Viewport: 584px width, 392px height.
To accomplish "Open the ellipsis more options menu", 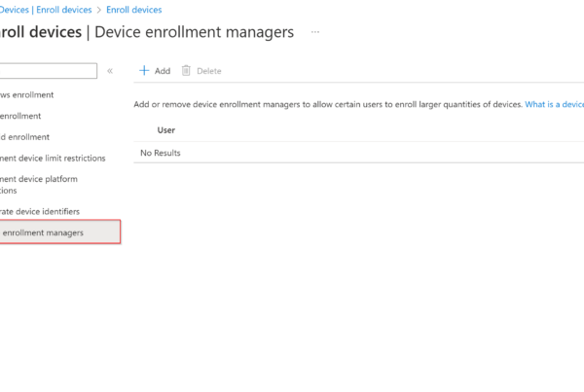I will click(314, 32).
